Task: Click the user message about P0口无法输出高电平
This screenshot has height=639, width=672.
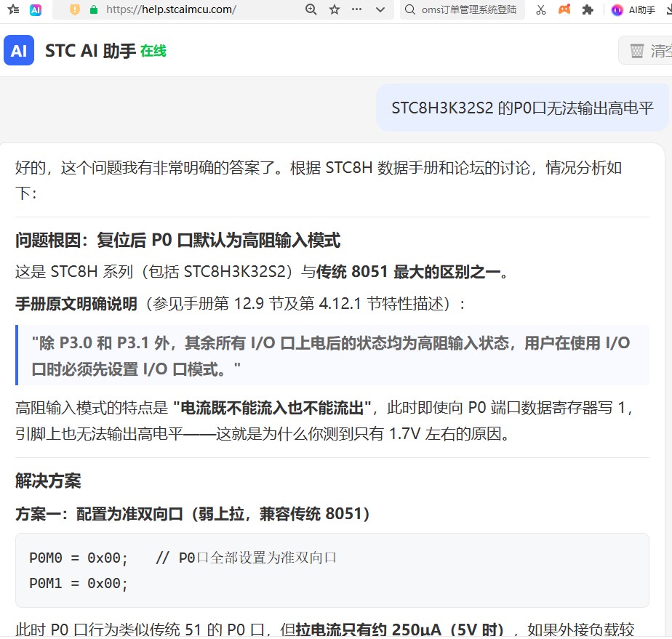Action: pos(522,108)
